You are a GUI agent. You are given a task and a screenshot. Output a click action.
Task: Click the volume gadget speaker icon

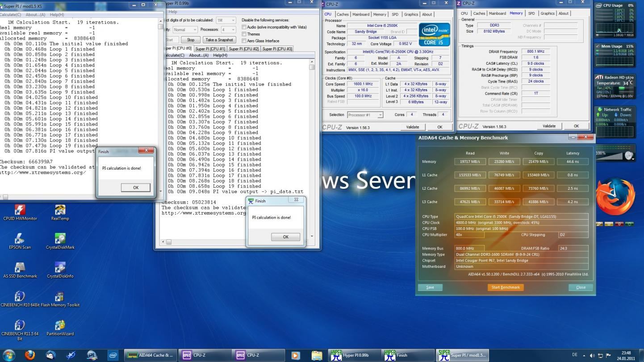click(x=629, y=156)
